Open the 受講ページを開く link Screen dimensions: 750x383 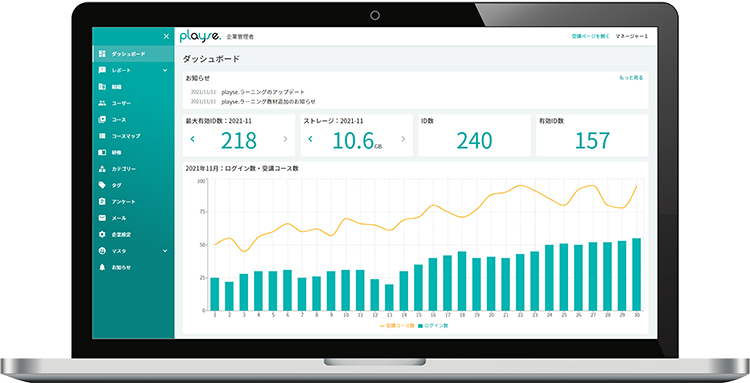pos(590,36)
